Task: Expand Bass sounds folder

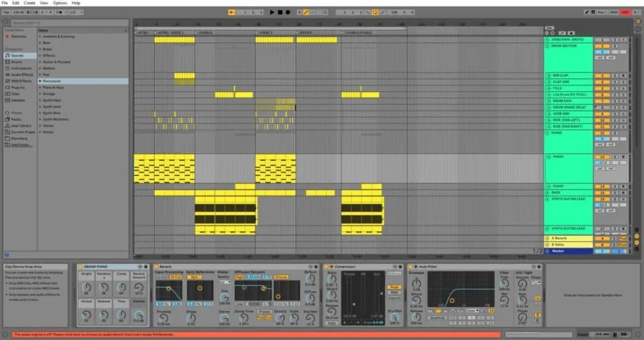Action: [40, 43]
